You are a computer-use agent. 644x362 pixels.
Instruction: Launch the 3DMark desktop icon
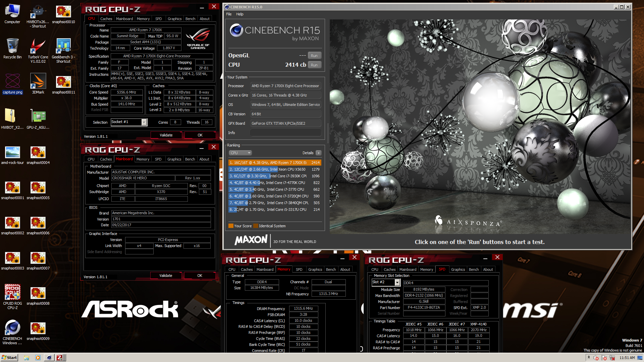(x=38, y=84)
